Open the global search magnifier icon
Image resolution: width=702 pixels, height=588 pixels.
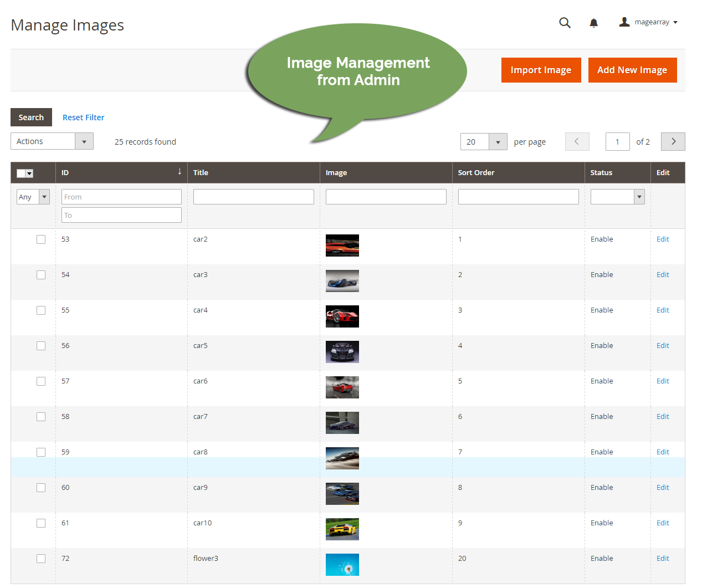[565, 23]
